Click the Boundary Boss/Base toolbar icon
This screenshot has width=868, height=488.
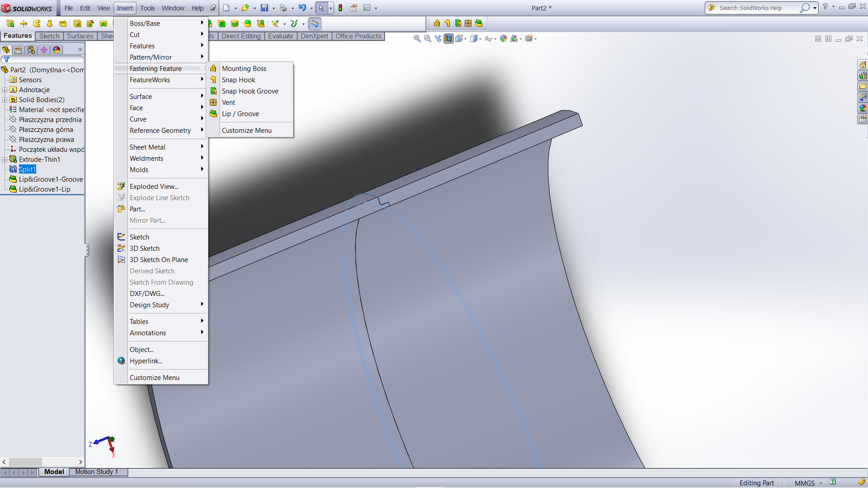coord(63,23)
